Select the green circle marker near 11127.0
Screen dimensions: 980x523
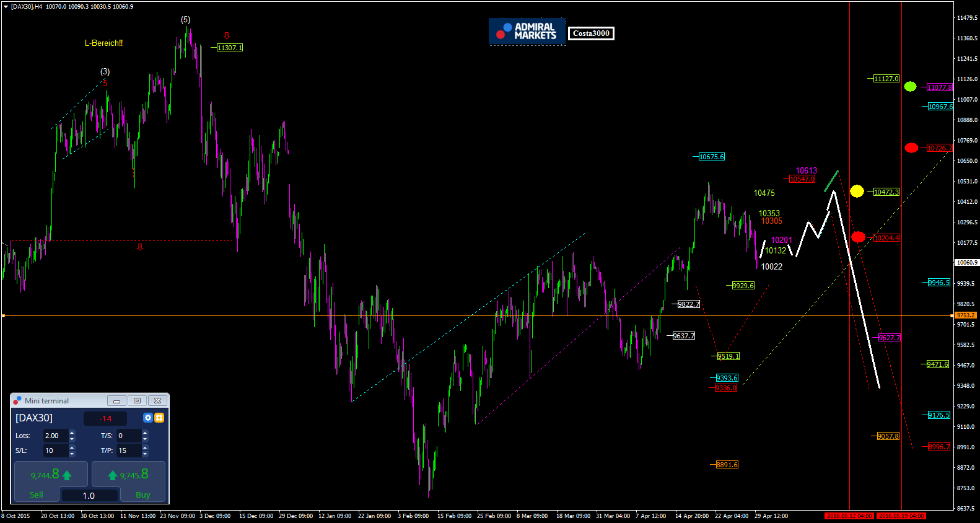(910, 87)
